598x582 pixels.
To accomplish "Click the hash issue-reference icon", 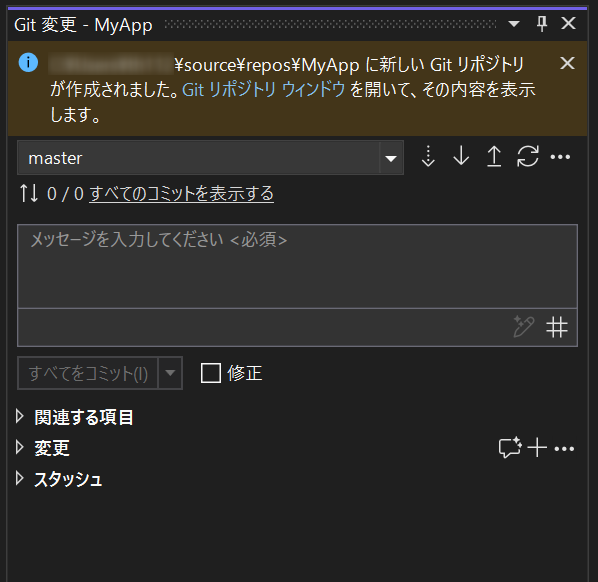I will coord(556,327).
